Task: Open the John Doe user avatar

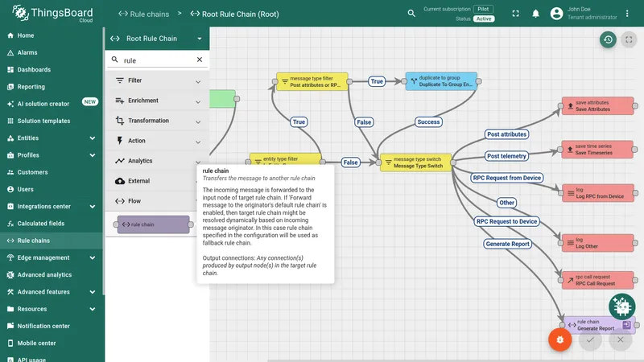Action: [x=556, y=14]
